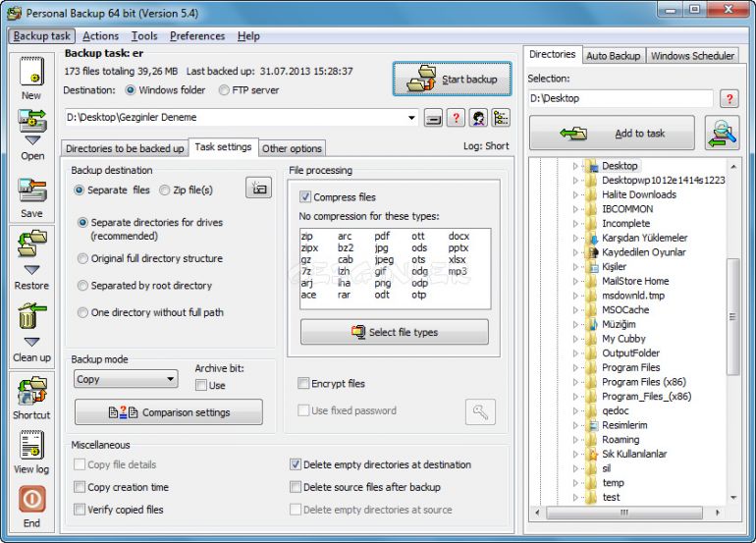Image resolution: width=756 pixels, height=543 pixels.
Task: Open the Tools menu
Action: coord(144,36)
